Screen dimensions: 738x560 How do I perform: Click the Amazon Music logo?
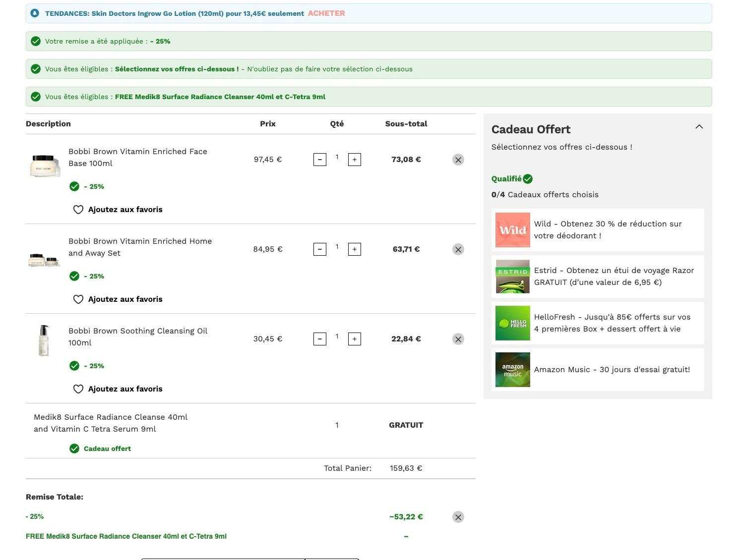click(x=513, y=370)
